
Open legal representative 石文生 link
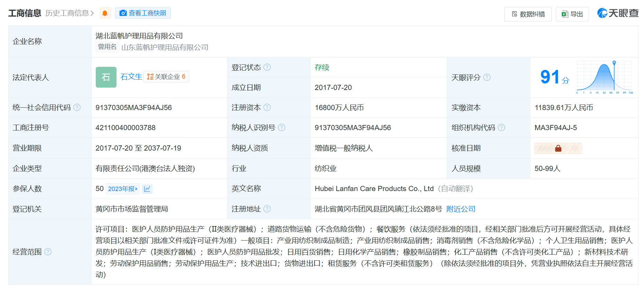click(131, 77)
